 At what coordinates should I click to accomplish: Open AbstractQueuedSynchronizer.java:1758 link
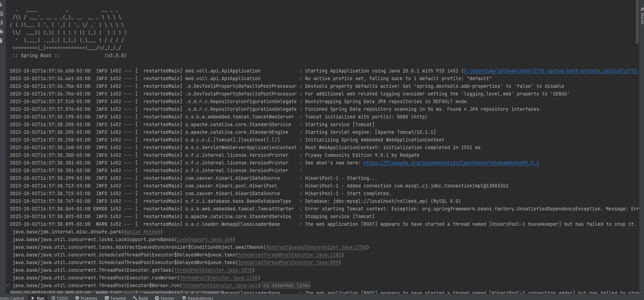tap(316, 247)
